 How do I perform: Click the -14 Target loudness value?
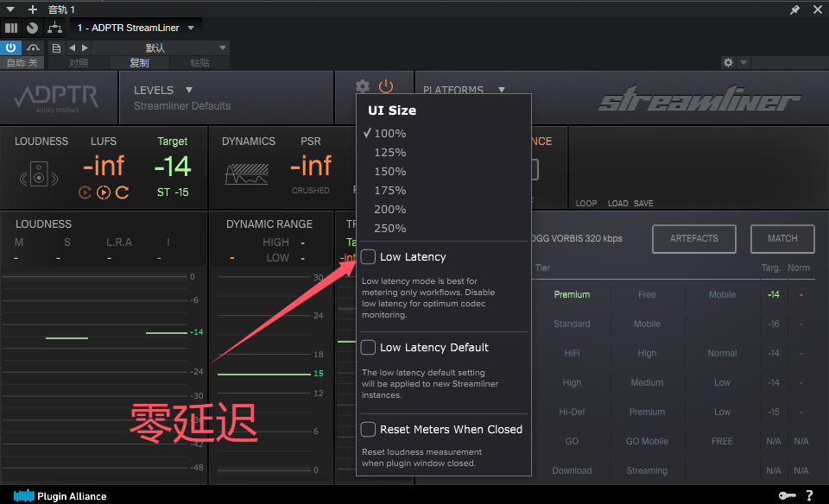pos(173,167)
